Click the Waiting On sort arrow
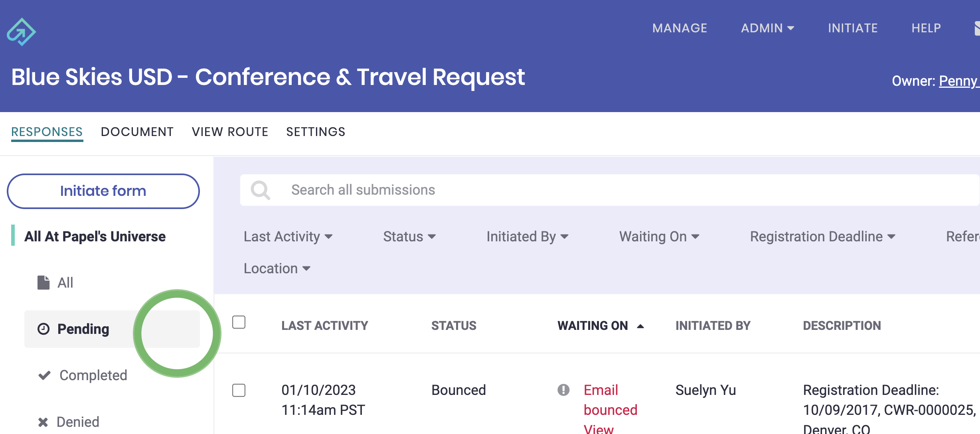Image resolution: width=980 pixels, height=434 pixels. coord(640,326)
